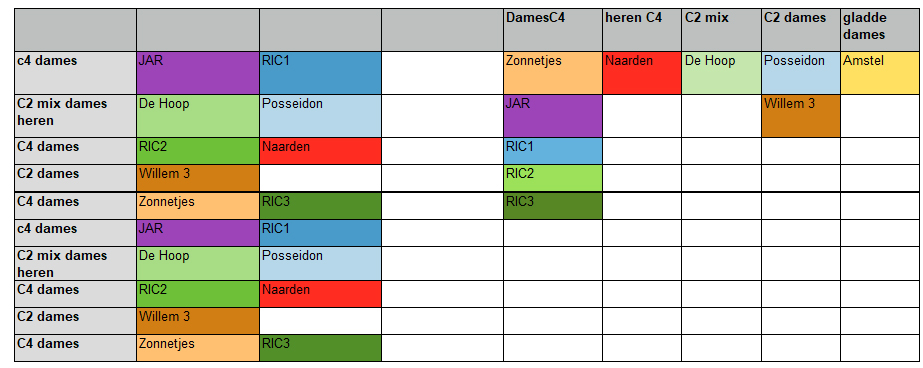Select the DamesC4 header cell
Viewport: 923px width, 368px height.
click(553, 30)
